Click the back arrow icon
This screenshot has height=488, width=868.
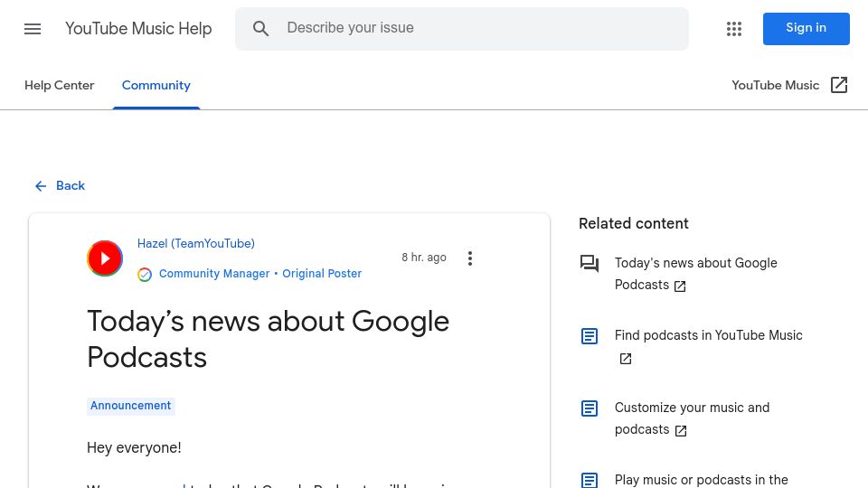[41, 186]
